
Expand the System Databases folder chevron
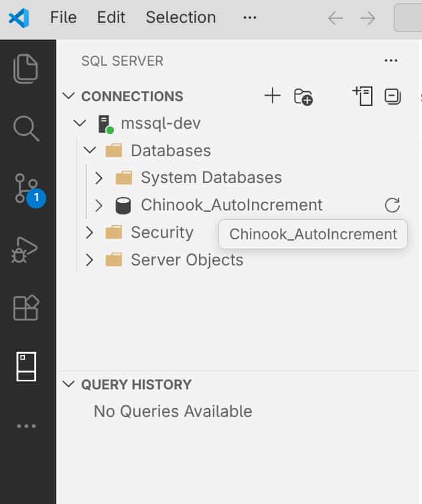pyautogui.click(x=99, y=178)
